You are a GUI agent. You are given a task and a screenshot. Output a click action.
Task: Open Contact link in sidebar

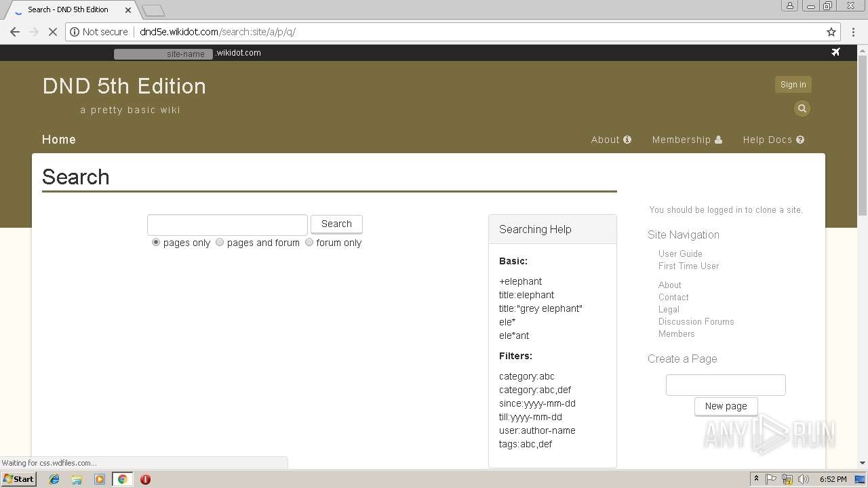click(673, 297)
